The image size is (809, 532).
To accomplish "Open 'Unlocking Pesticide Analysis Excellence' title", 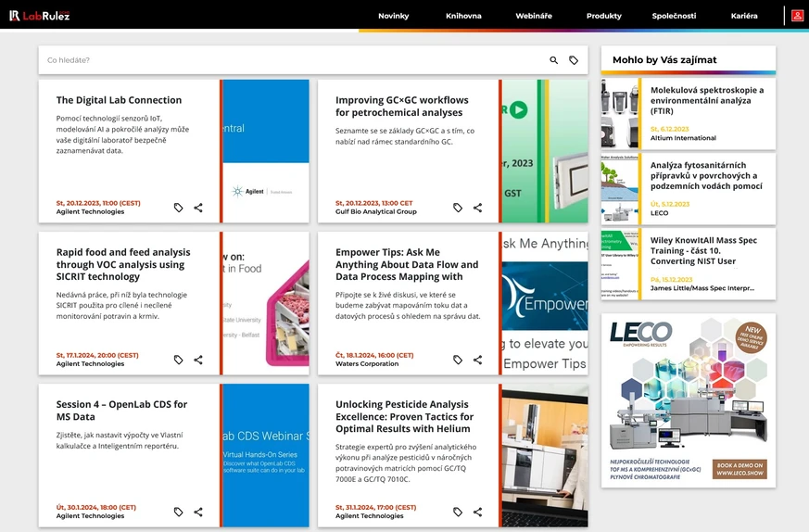I will tap(404, 416).
